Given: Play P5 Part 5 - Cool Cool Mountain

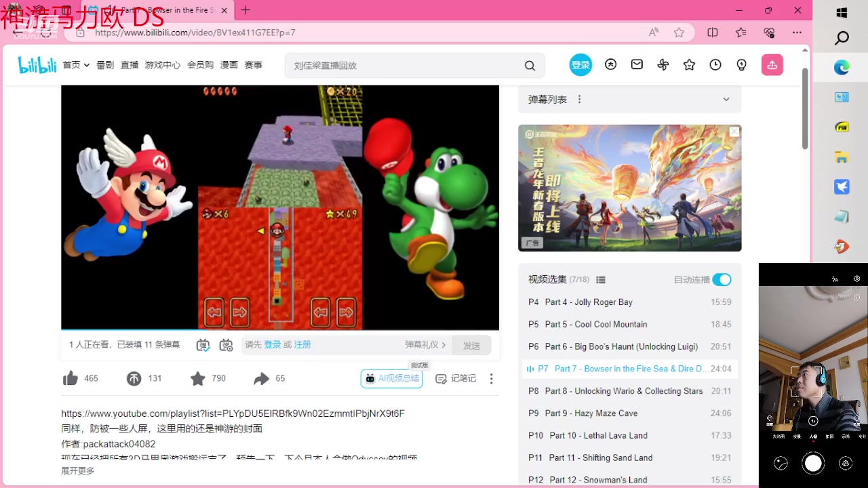Looking at the screenshot, I should [629, 325].
